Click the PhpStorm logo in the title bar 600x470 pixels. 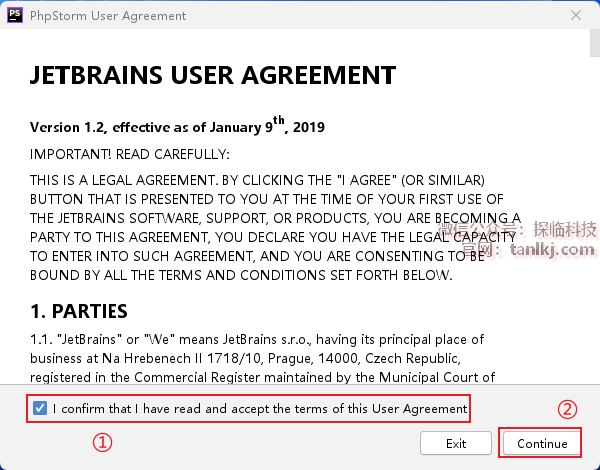point(17,15)
